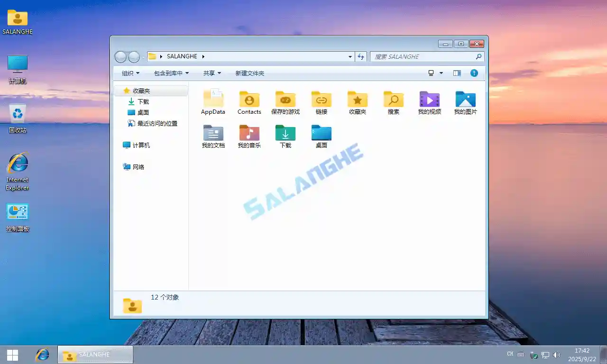Open the Contacts folder
Viewport: 607px width, 364px height.
click(249, 99)
